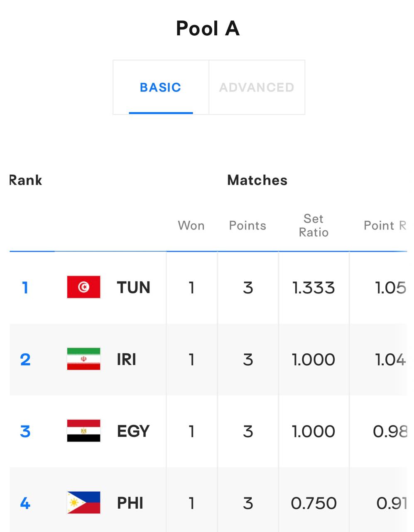This screenshot has width=414, height=532.
Task: Click the Philippines flag icon
Action: [x=83, y=502]
